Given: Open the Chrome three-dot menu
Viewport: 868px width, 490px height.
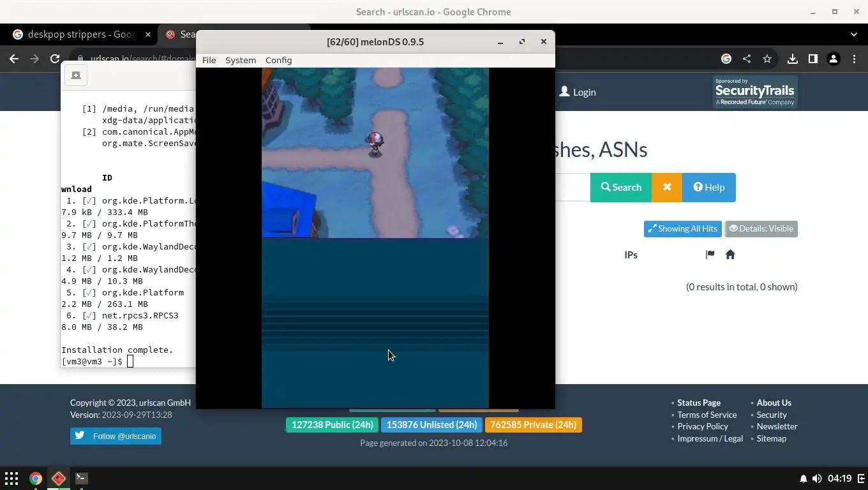Looking at the screenshot, I should (x=854, y=59).
